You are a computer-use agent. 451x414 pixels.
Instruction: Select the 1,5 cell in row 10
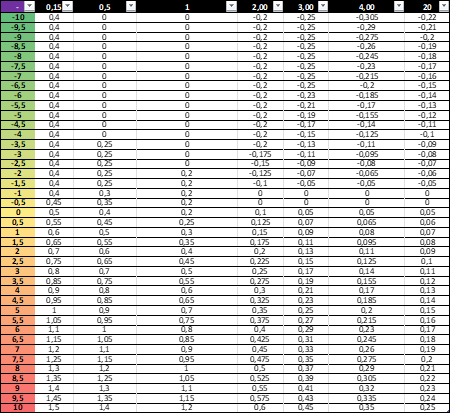(54, 407)
